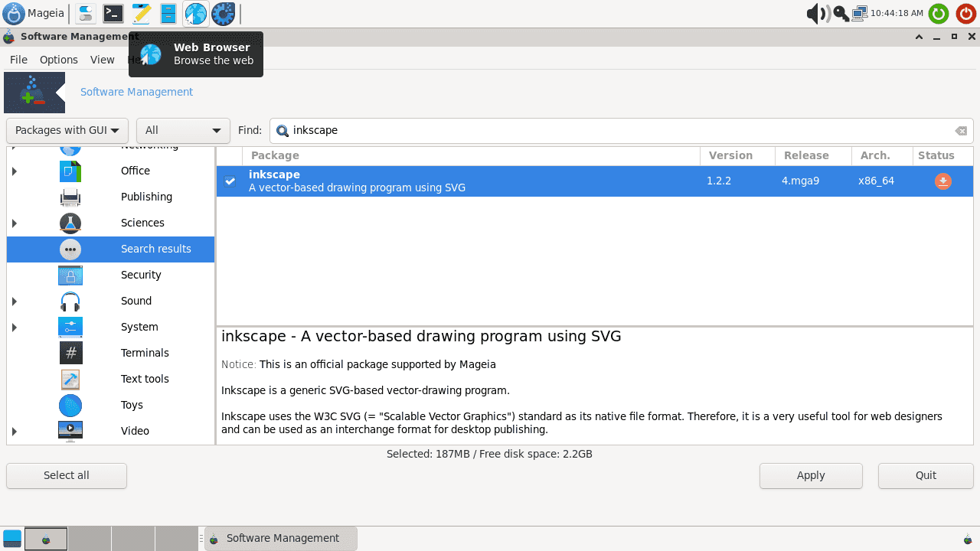Select the Security lock icon
The height and width of the screenshot is (551, 980).
(x=70, y=275)
